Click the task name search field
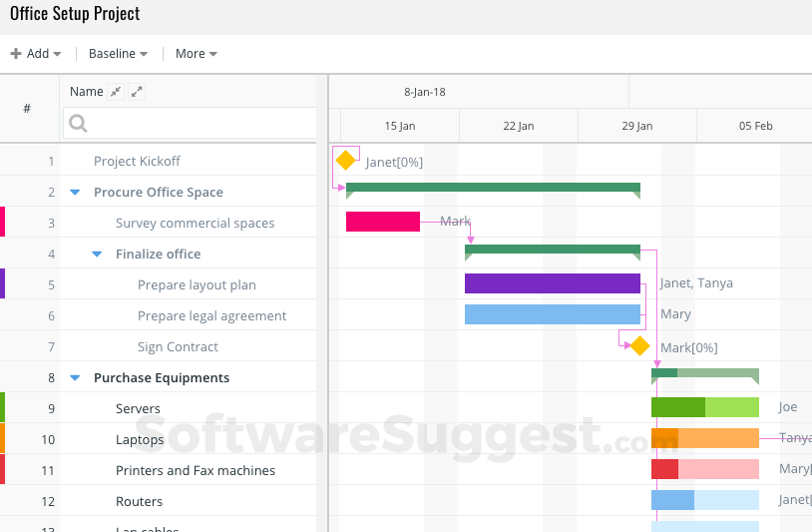Screen dimensions: 812x532 190,124
